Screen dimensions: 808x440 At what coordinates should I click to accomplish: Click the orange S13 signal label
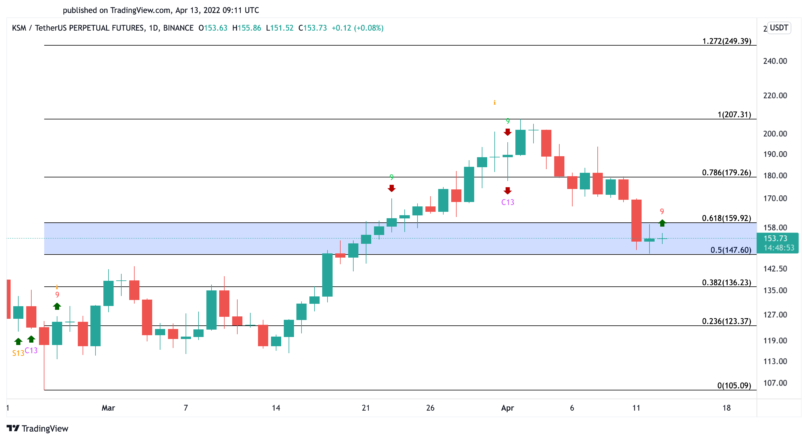coord(18,352)
